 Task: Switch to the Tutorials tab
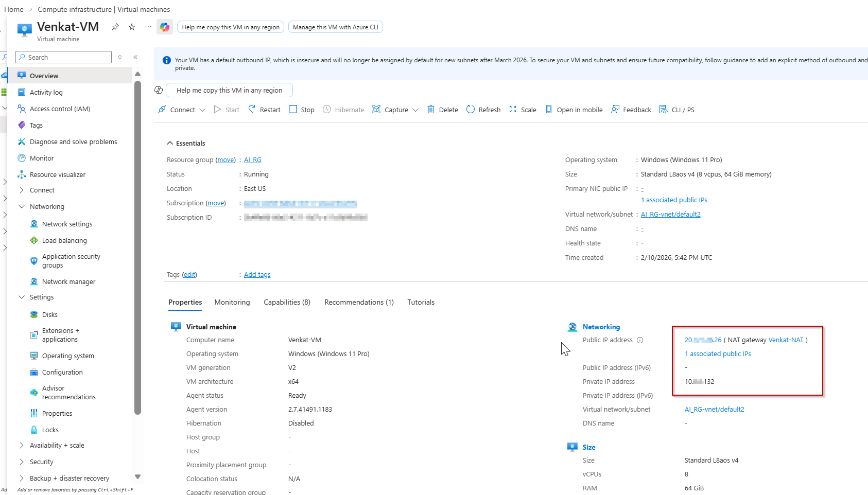421,302
